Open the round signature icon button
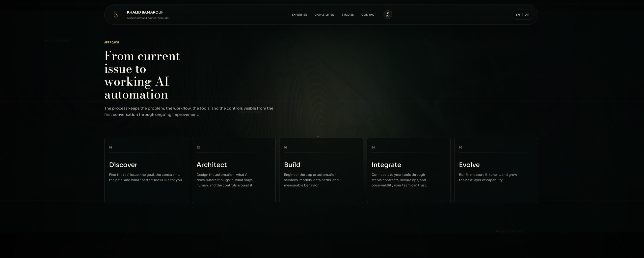The height and width of the screenshot is (258, 644). coord(388,15)
